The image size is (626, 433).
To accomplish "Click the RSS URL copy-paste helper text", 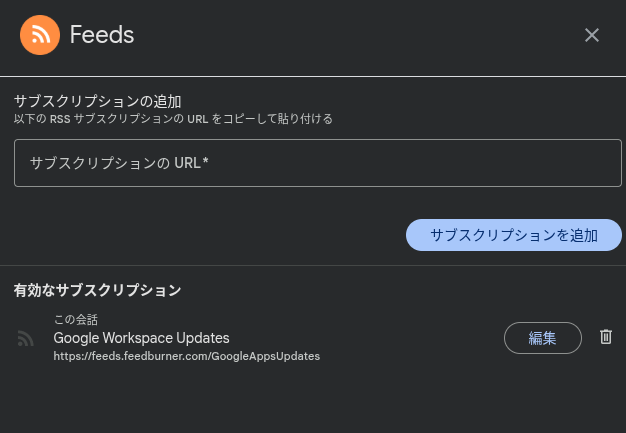I will pos(173,119).
